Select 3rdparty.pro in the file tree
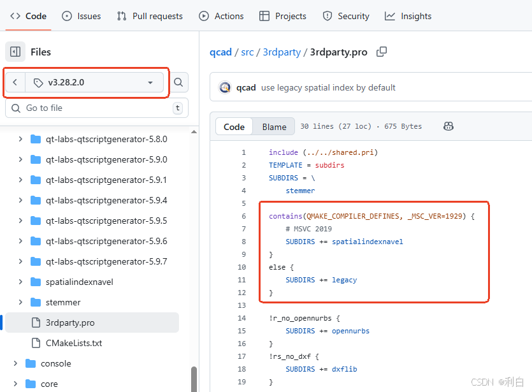Viewport: 532px width, 392px height. click(92, 323)
